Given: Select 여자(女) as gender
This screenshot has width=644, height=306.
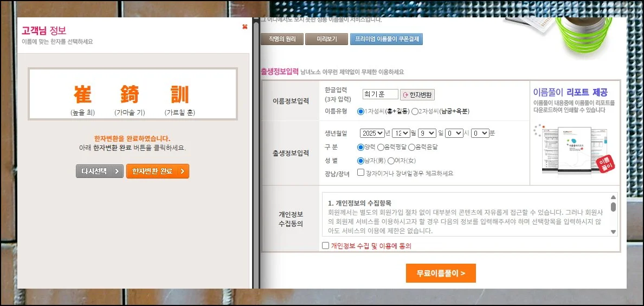Looking at the screenshot, I should 391,161.
